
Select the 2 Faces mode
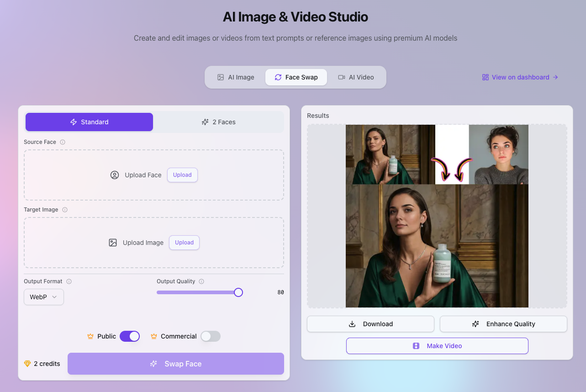pos(219,122)
